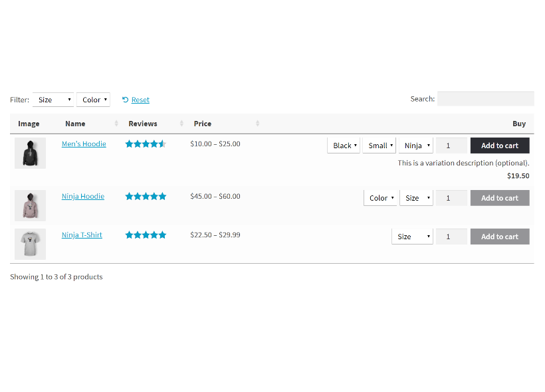
Task: Click Add to cart for Men's Hoodie
Action: 499,145
